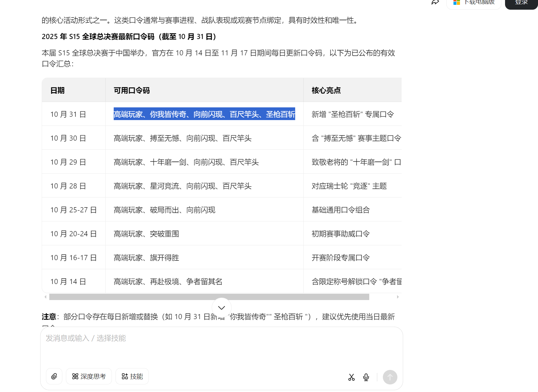The height and width of the screenshot is (392, 538).
Task: Select the highlighted 10月31日 password codes
Action: 204,114
